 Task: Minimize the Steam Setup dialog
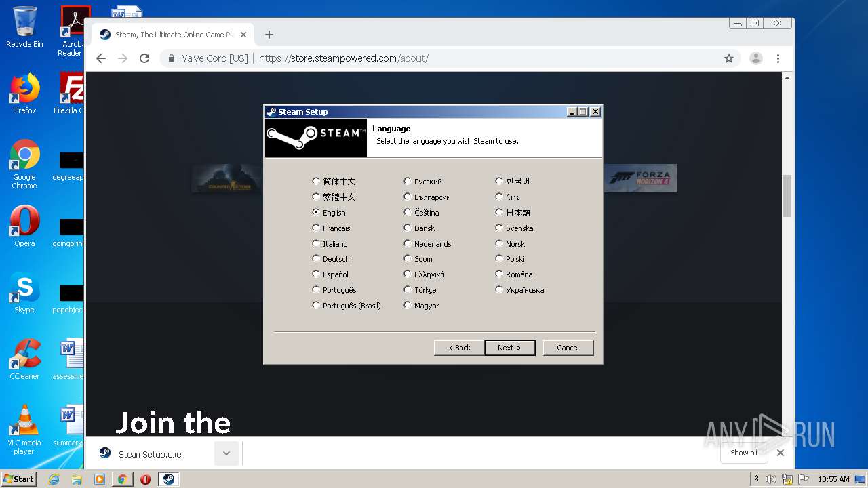pos(571,112)
